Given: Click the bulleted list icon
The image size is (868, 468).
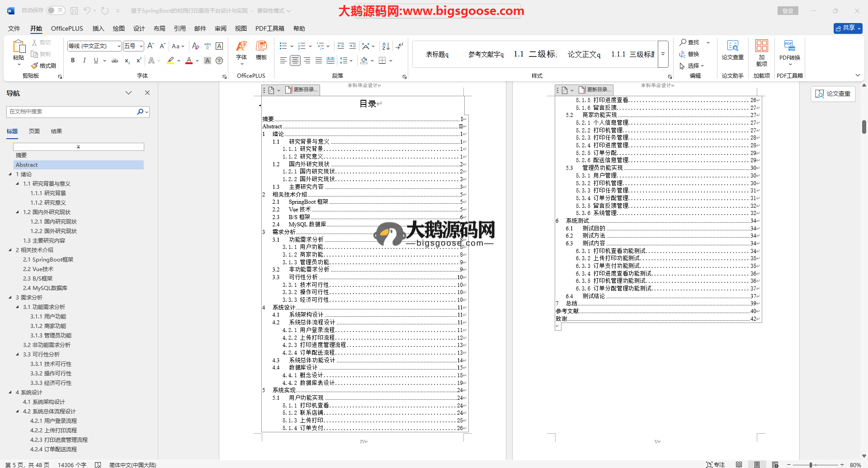Looking at the screenshot, I should point(283,46).
